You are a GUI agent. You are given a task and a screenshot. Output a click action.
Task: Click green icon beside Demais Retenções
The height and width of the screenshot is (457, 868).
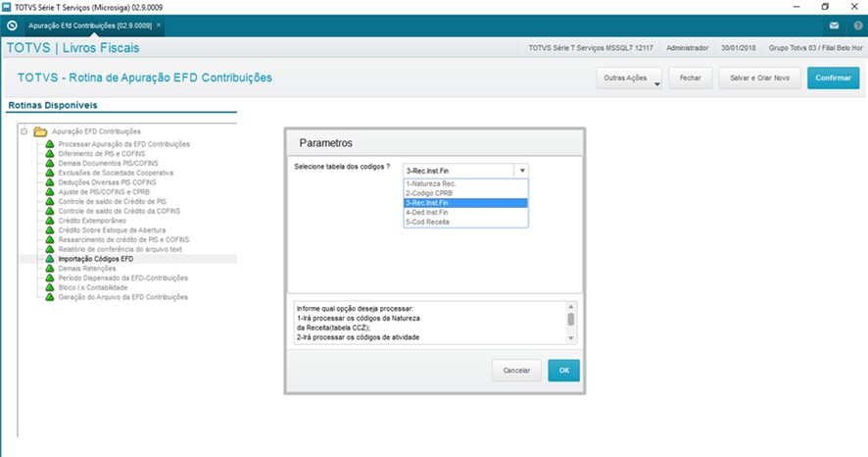[50, 268]
